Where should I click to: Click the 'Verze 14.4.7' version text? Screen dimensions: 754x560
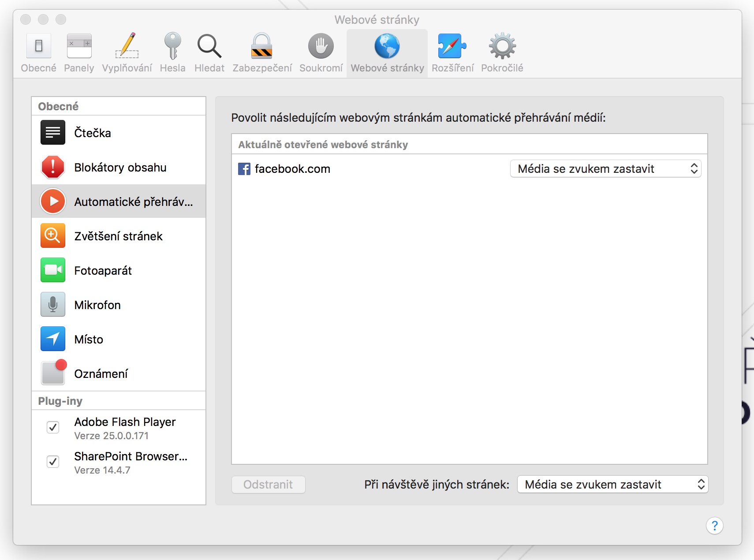(x=102, y=470)
